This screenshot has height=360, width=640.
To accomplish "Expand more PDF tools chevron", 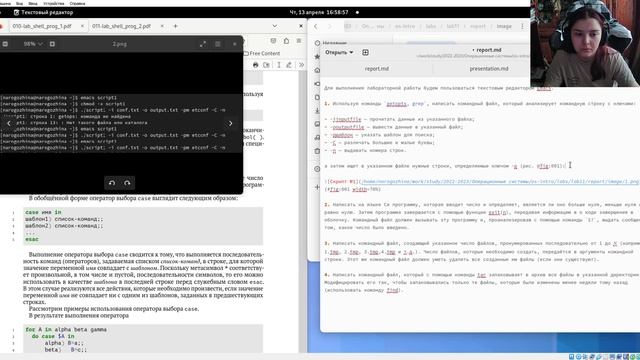I will (301, 65).
